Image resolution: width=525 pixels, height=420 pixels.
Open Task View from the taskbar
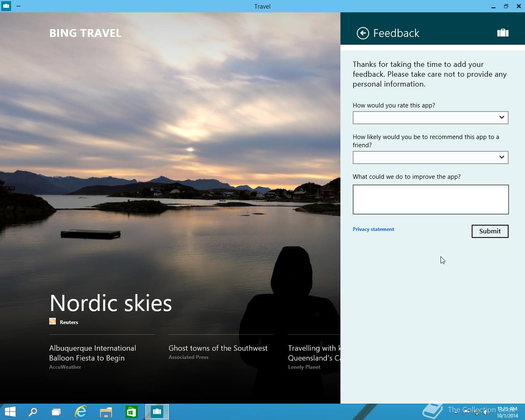[56, 411]
